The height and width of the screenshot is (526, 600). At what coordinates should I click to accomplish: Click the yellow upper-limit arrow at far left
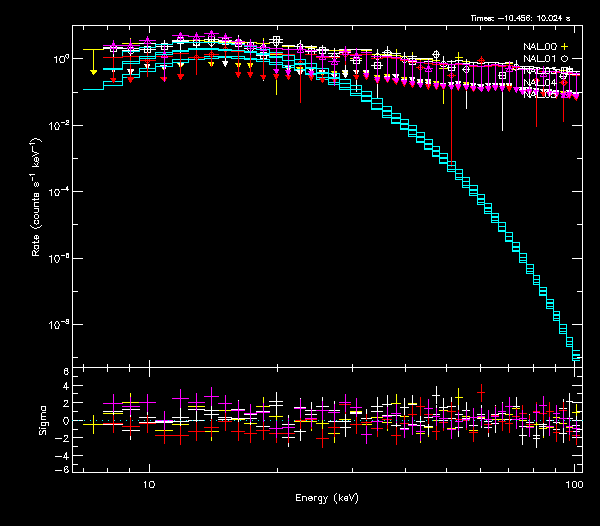coord(93,73)
